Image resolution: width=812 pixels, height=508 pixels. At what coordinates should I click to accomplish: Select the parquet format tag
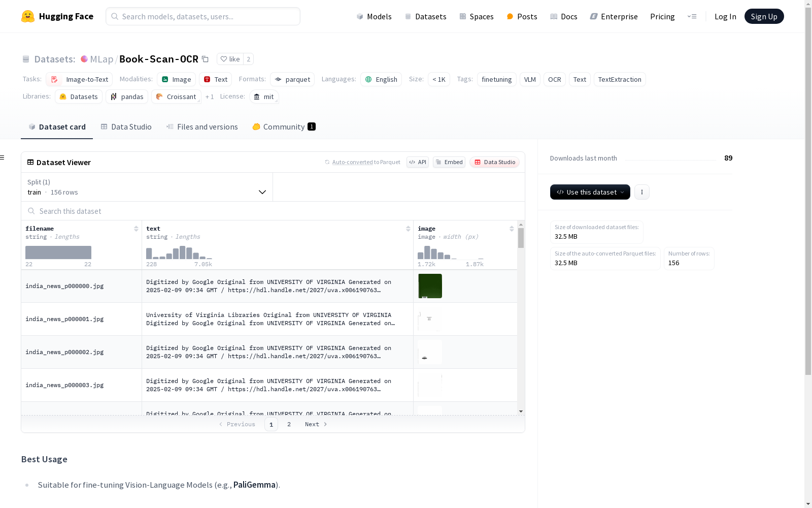(292, 79)
